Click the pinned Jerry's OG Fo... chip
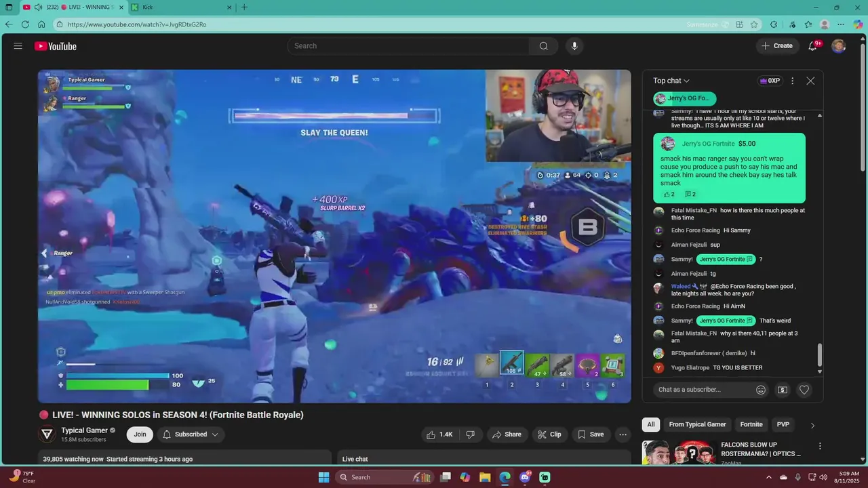 click(685, 98)
